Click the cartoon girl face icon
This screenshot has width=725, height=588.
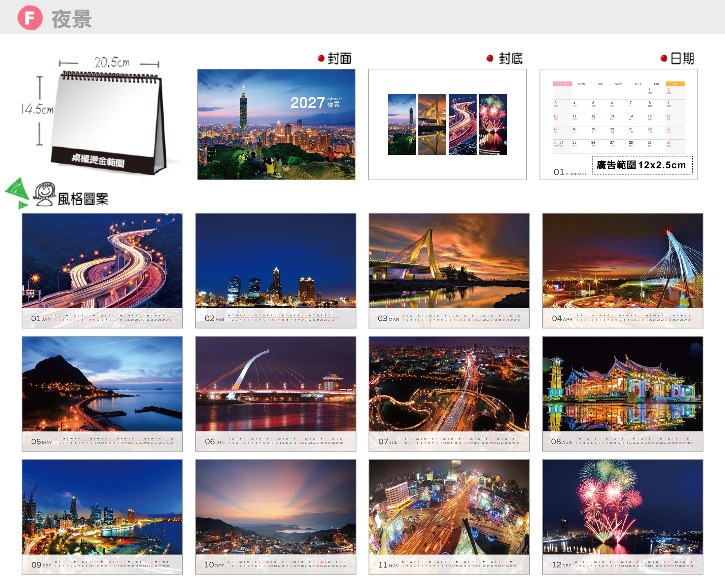(x=45, y=194)
